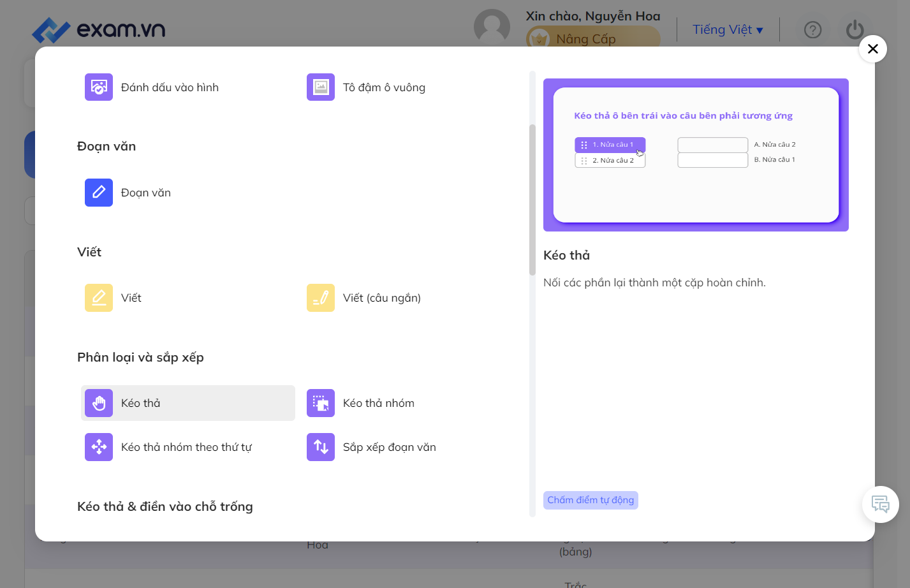Viewport: 910px width, 588px height.
Task: Click the Kéo thả hand icon
Action: 99,403
